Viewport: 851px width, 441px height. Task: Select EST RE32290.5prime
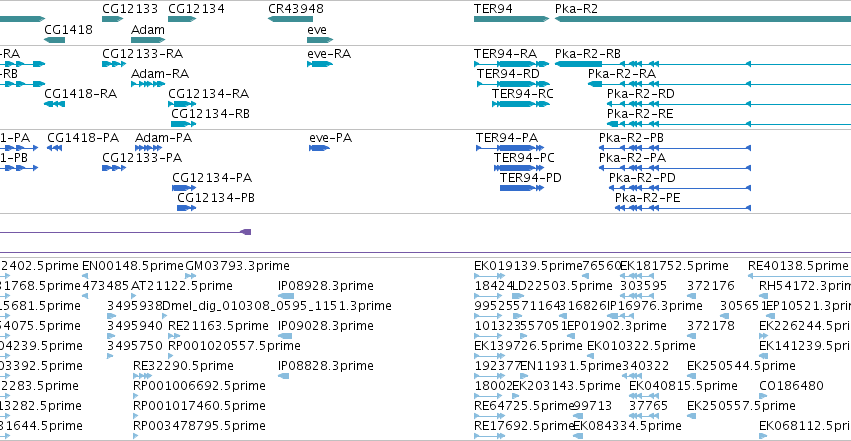point(142,376)
